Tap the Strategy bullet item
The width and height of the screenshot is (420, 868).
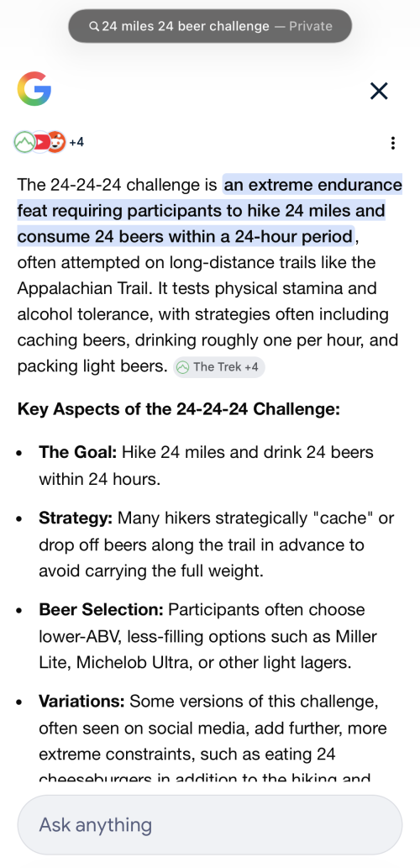click(x=217, y=544)
